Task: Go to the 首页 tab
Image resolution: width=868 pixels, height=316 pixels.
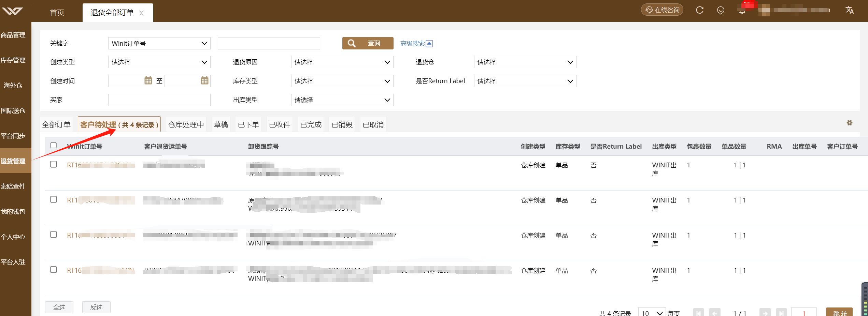Action: point(57,13)
